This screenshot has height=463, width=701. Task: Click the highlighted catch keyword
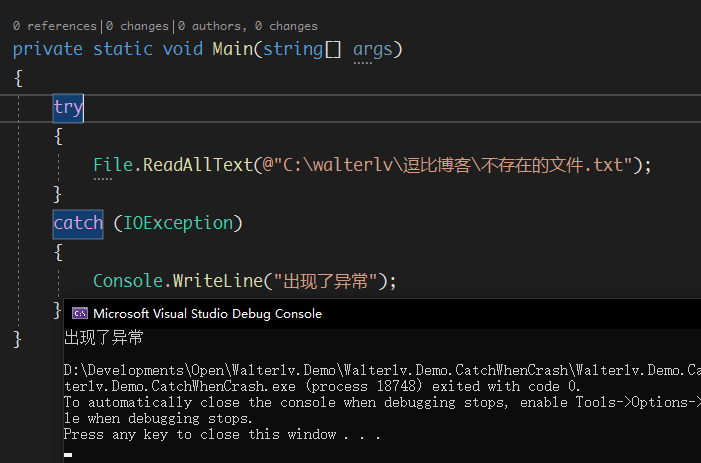tap(78, 223)
